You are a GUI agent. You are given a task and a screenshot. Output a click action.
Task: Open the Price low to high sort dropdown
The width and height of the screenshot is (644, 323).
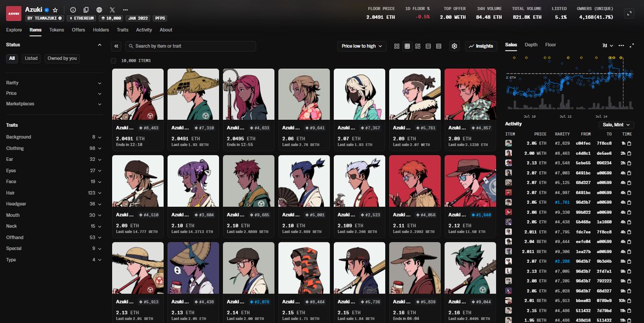point(362,46)
